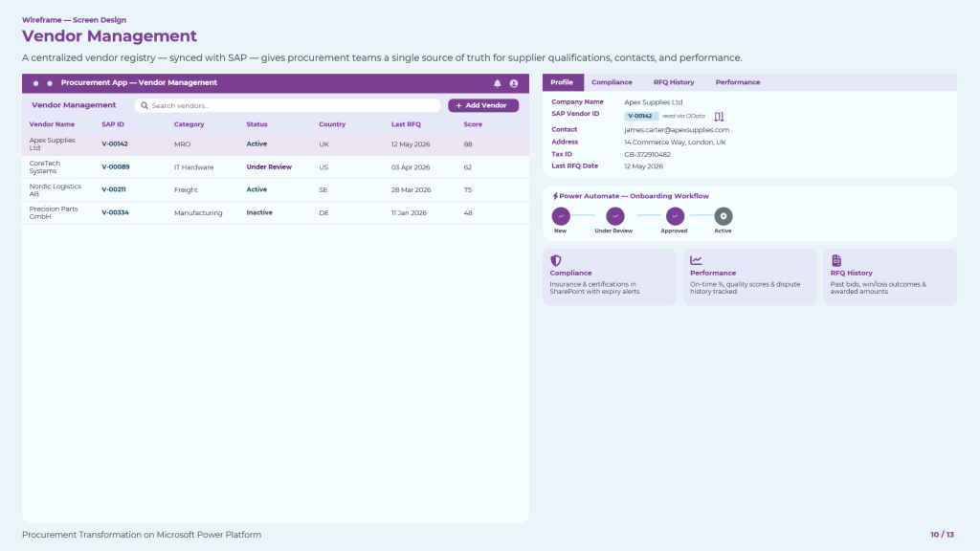Click the copy icon next to V-00142
The height and width of the screenshot is (551, 980).
pos(719,116)
